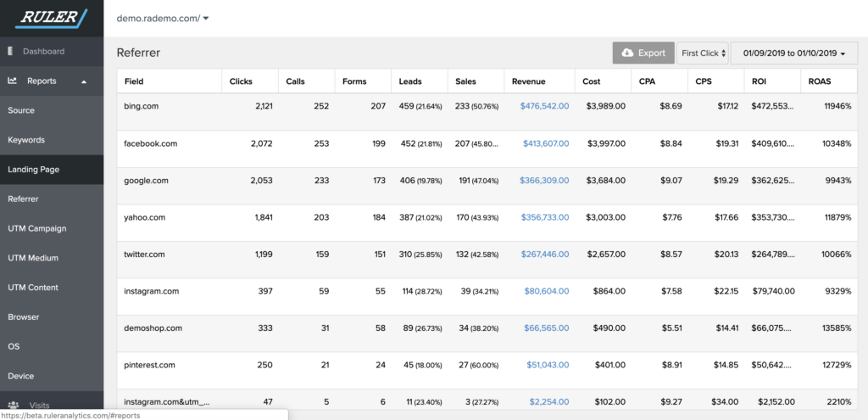Open the $2,254.00 revenue link
Image resolution: width=868 pixels, height=420 pixels.
pos(549,401)
